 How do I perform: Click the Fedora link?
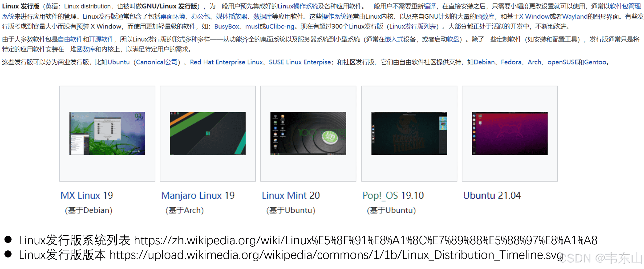pyautogui.click(x=511, y=62)
